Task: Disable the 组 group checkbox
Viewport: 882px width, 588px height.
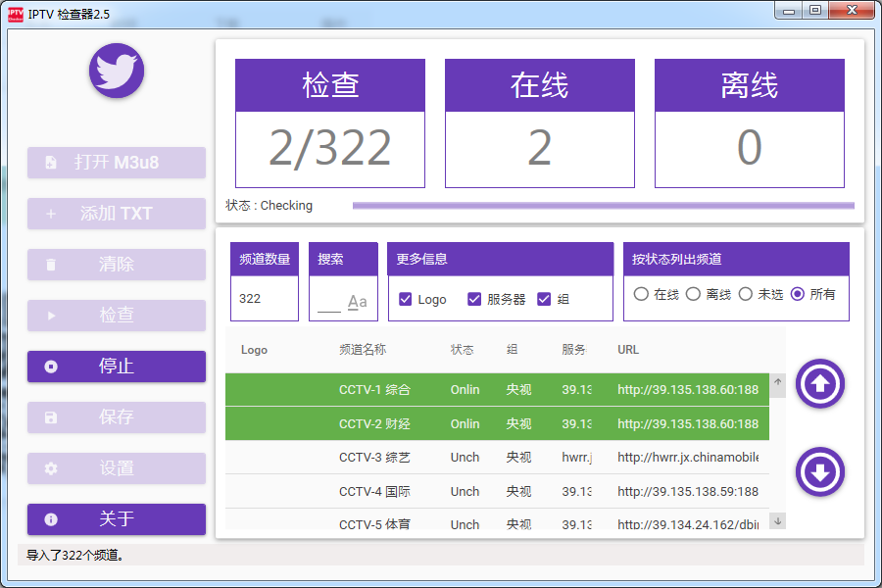Action: [x=544, y=299]
